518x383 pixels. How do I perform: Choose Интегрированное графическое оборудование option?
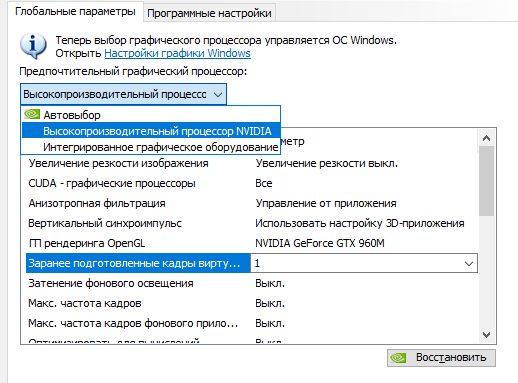pyautogui.click(x=151, y=147)
